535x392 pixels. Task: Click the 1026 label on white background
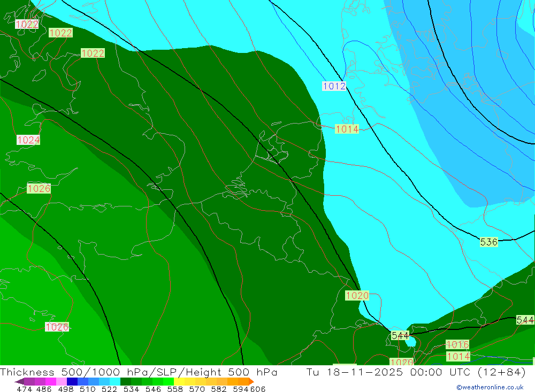(57, 327)
